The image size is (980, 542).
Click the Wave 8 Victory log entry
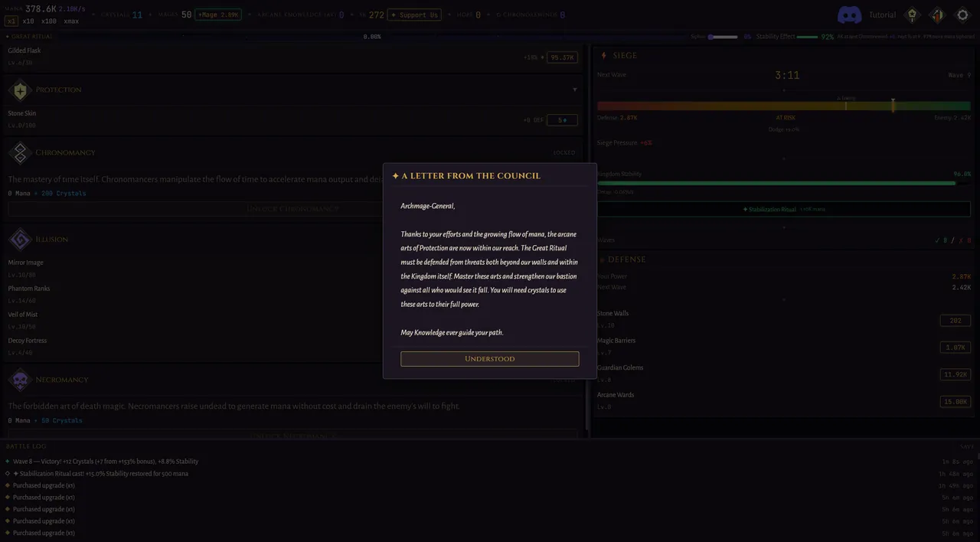106,462
